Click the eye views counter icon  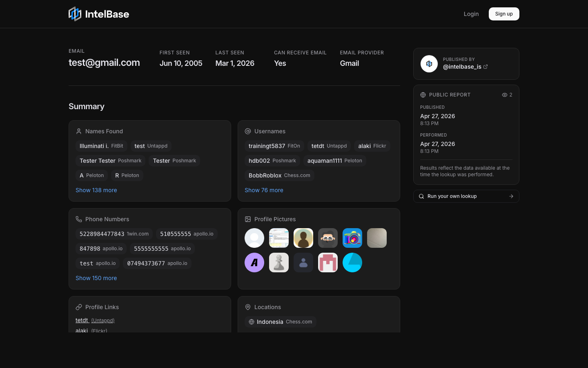[x=505, y=95]
